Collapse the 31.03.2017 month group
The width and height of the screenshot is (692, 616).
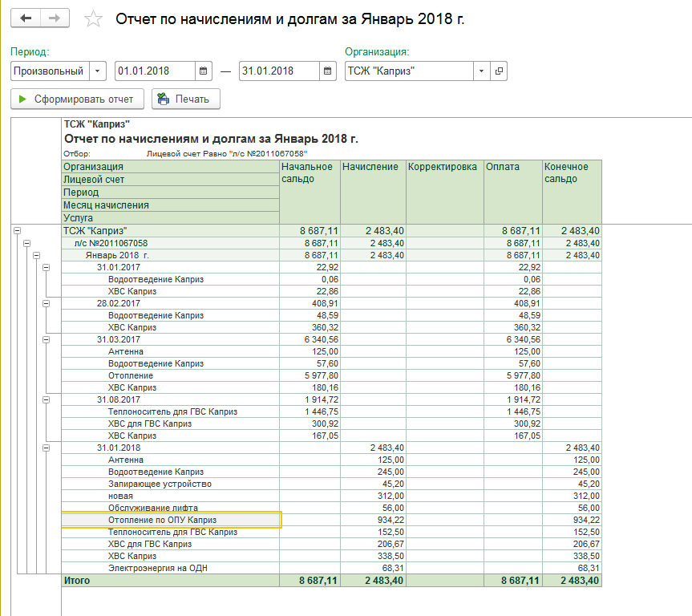tap(46, 339)
